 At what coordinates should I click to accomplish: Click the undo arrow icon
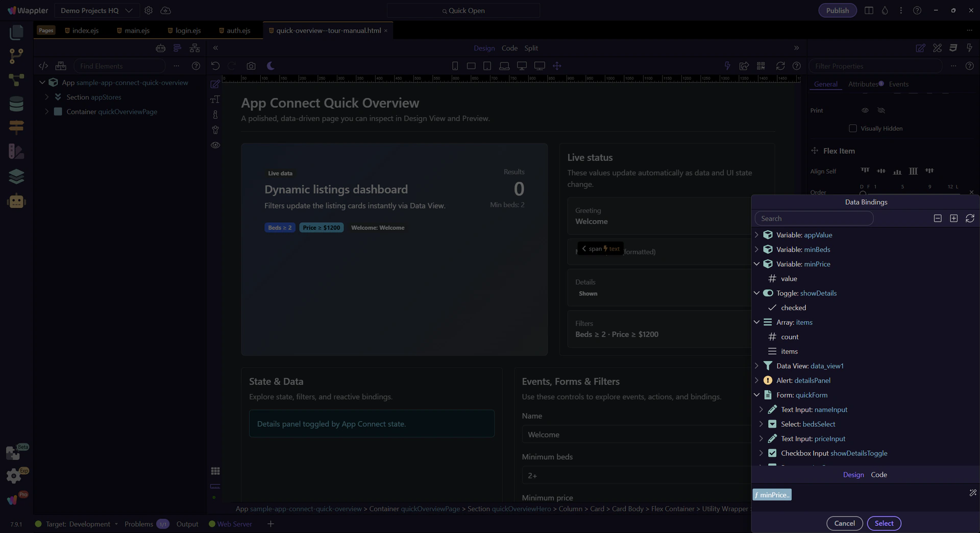point(215,66)
